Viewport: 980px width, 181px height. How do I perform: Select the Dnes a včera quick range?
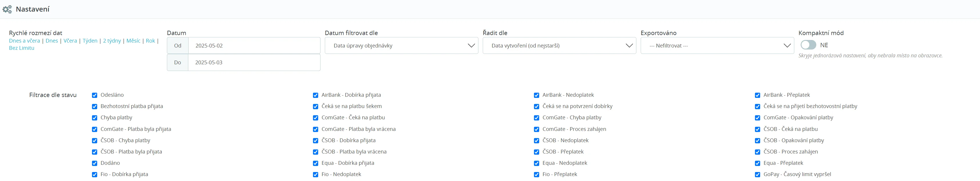tap(24, 41)
